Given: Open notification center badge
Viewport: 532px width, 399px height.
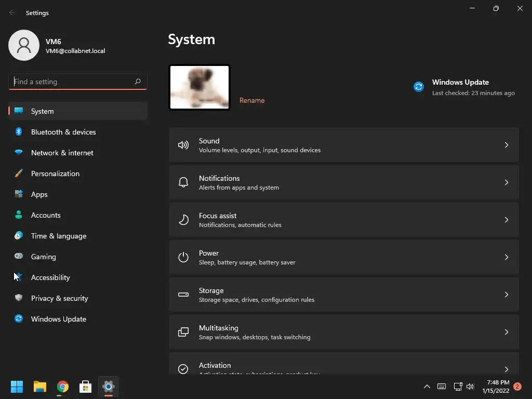Looking at the screenshot, I should [x=517, y=387].
